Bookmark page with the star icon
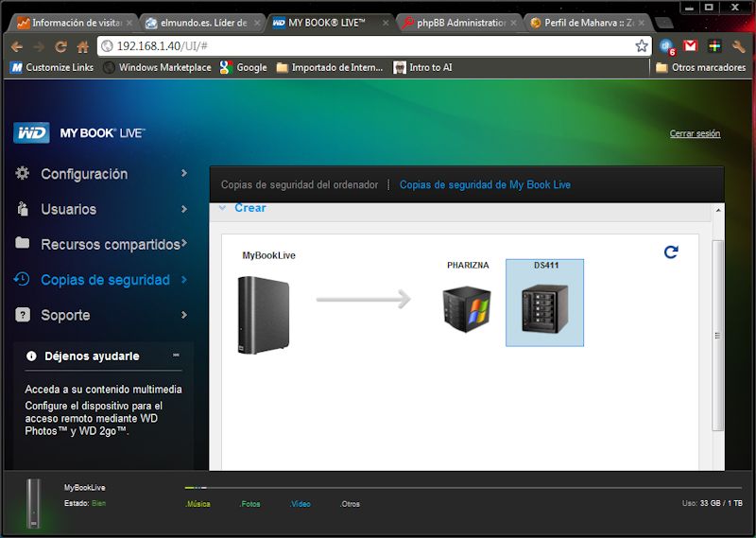Image resolution: width=756 pixels, height=538 pixels. 642,45
